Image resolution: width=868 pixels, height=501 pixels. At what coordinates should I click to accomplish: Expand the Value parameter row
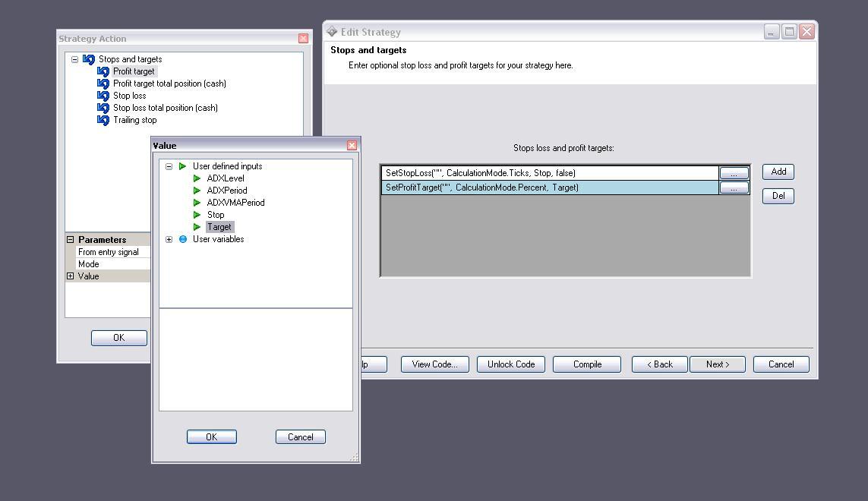71,276
